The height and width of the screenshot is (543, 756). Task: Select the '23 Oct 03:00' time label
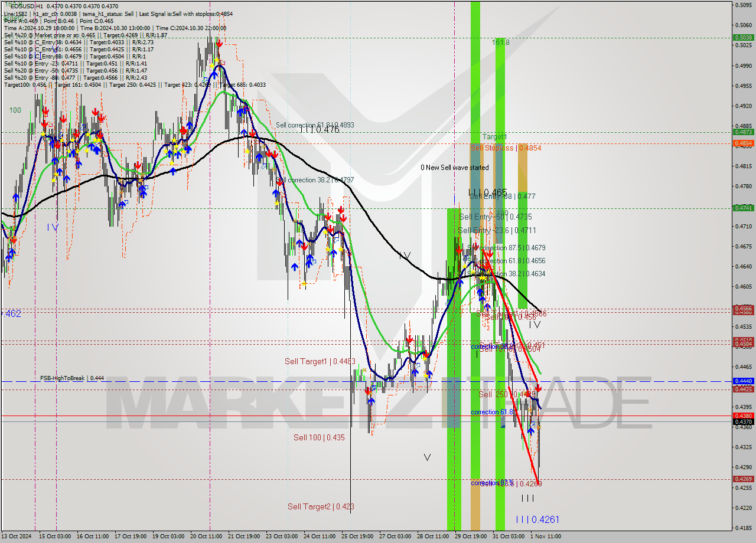(x=282, y=537)
